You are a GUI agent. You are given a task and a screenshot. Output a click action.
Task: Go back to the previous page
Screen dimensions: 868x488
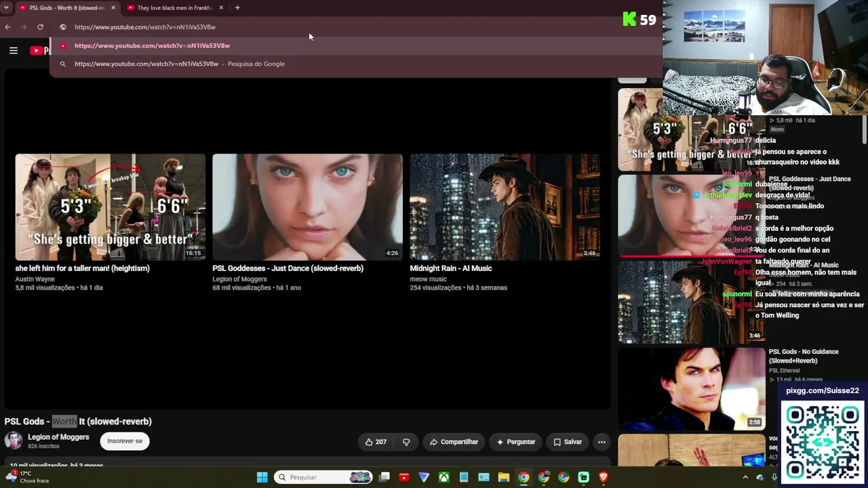pos(7,27)
